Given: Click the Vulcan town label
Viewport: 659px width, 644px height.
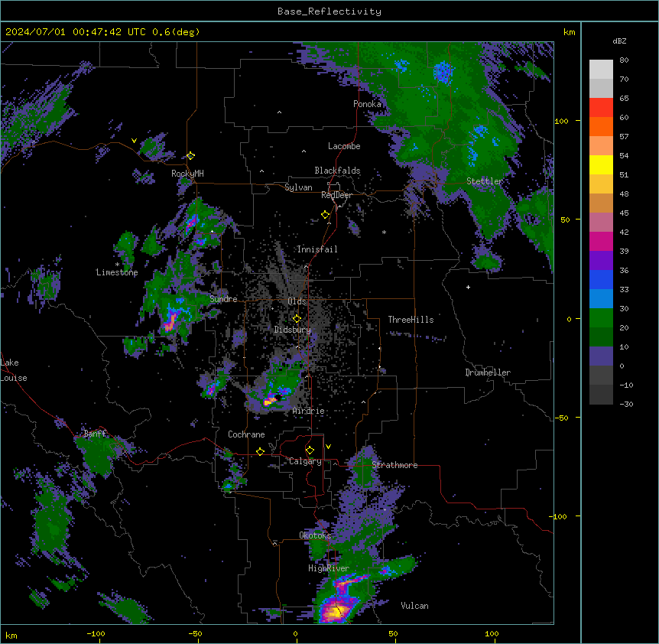Looking at the screenshot, I should tap(415, 606).
